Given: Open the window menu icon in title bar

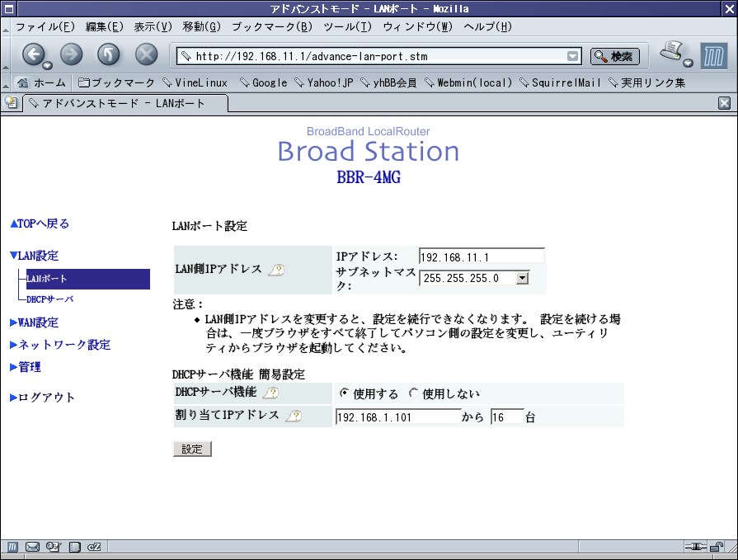Looking at the screenshot, I should 8,8.
